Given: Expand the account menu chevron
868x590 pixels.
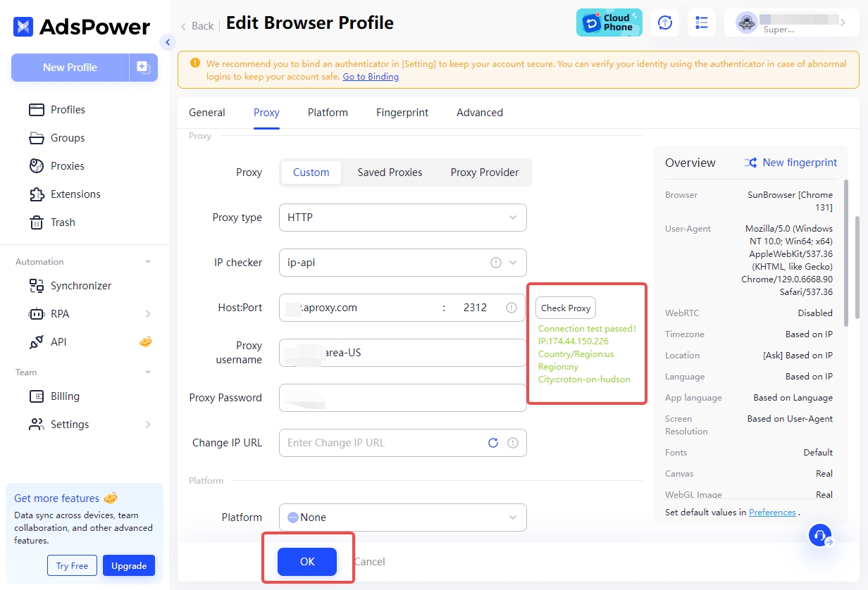Looking at the screenshot, I should (x=843, y=23).
